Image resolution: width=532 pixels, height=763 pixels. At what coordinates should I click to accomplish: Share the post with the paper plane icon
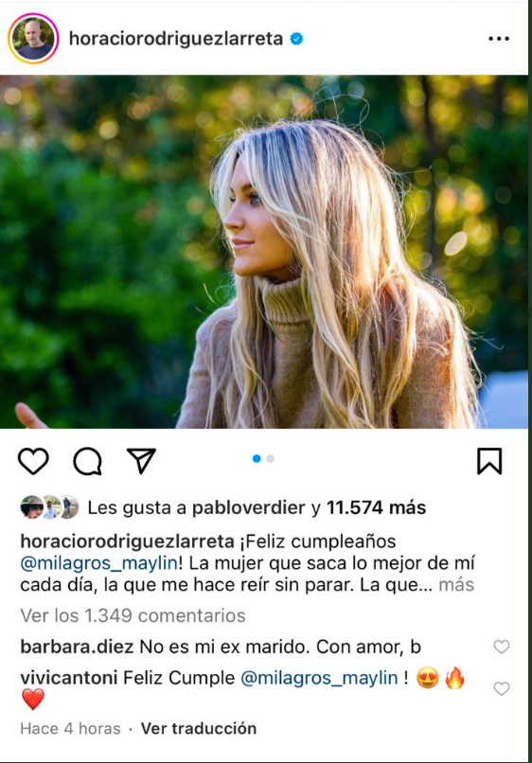point(141,460)
